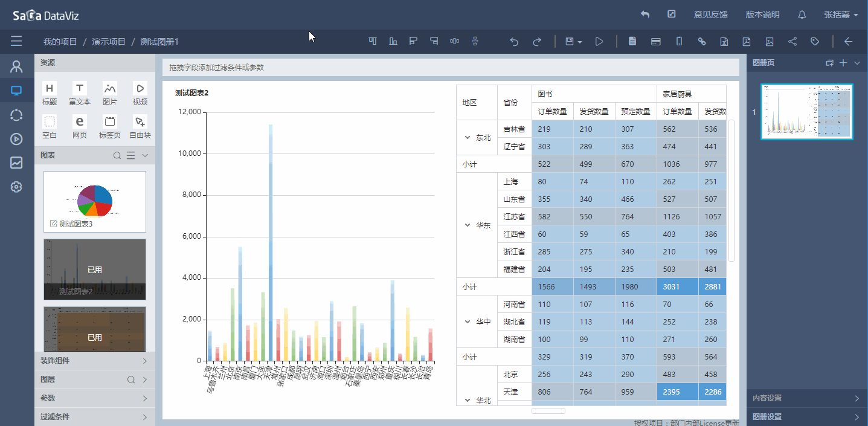The image size is (868, 426).
Task: Search charts in the 图表 panel
Action: point(118,156)
